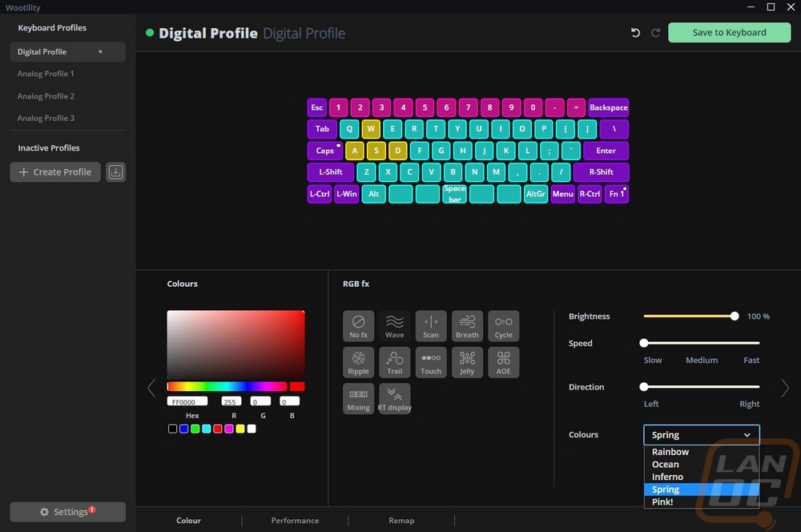Apply the Breath RGB effect

(467, 325)
